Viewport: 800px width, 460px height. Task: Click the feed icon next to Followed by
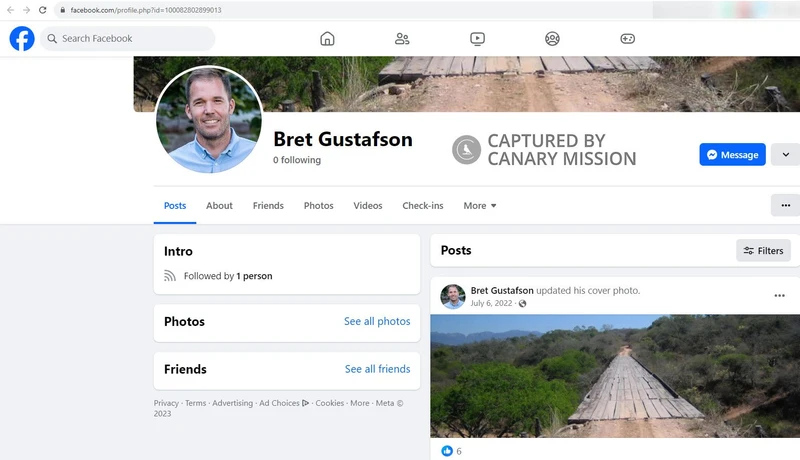point(170,276)
